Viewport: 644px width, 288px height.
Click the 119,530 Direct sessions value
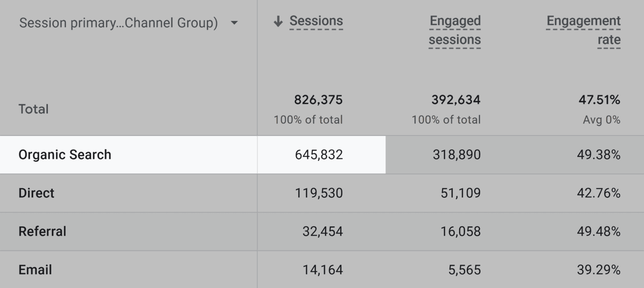click(x=318, y=193)
